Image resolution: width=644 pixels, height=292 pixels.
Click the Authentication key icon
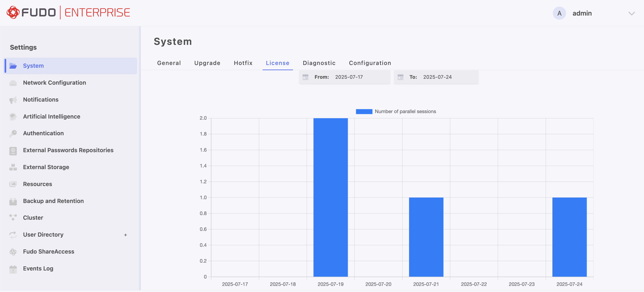[x=13, y=133]
